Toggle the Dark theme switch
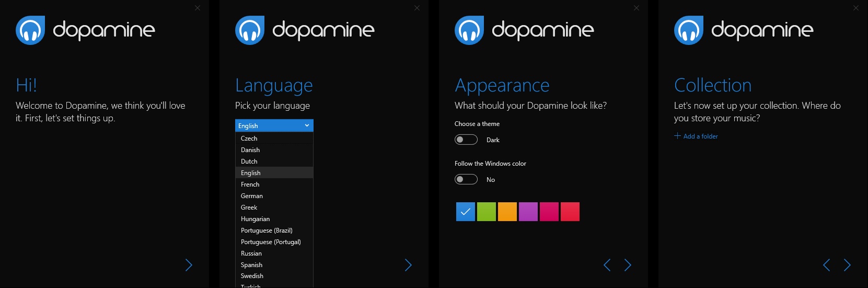This screenshot has width=868, height=288. click(x=466, y=140)
